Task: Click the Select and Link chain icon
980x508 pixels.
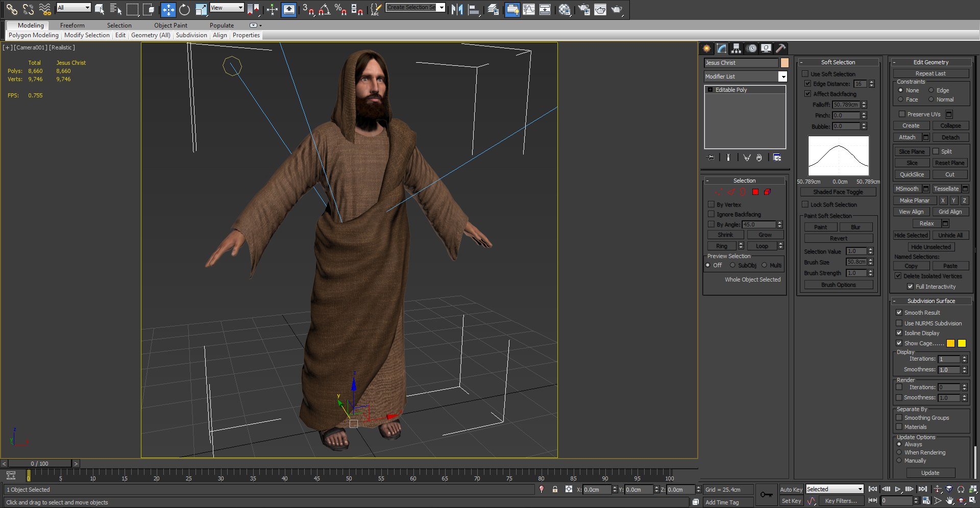Action: pyautogui.click(x=11, y=9)
